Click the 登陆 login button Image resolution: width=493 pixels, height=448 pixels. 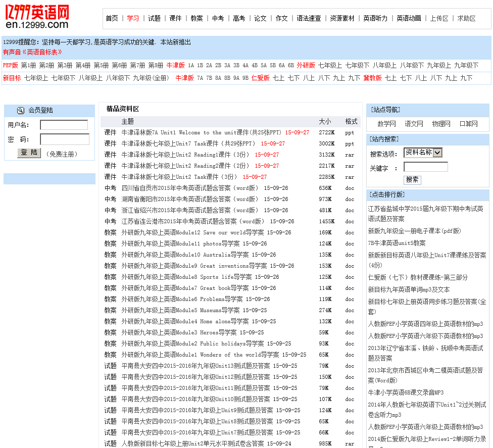[x=29, y=153]
